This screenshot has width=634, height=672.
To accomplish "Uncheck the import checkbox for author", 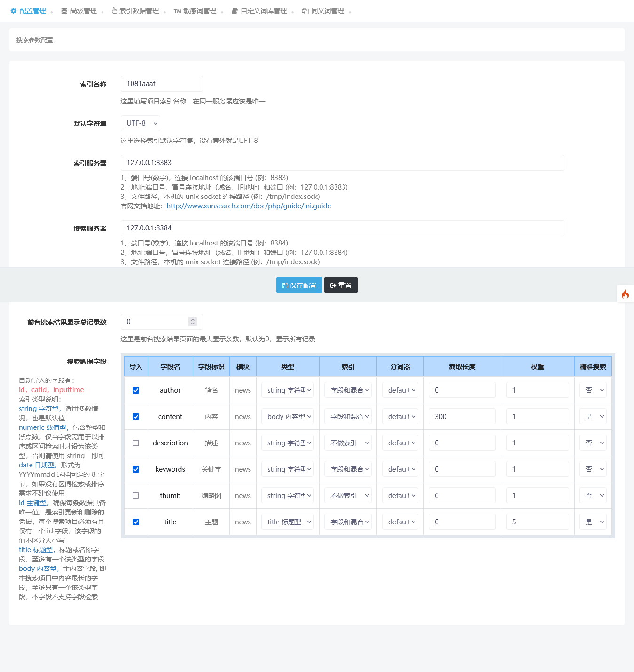I will [136, 390].
